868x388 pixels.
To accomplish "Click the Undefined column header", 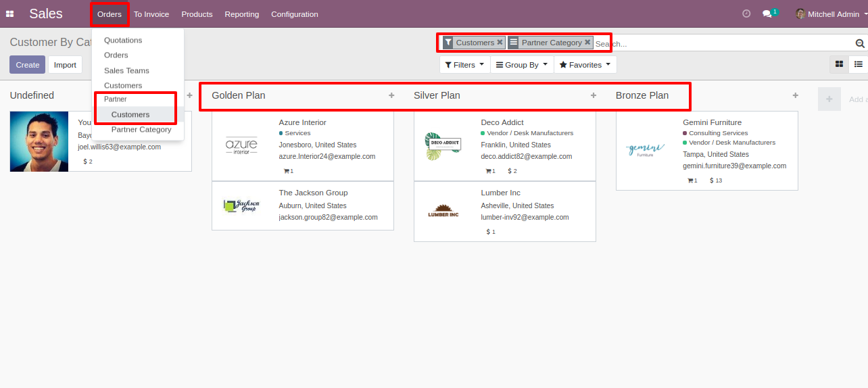I will pyautogui.click(x=32, y=95).
